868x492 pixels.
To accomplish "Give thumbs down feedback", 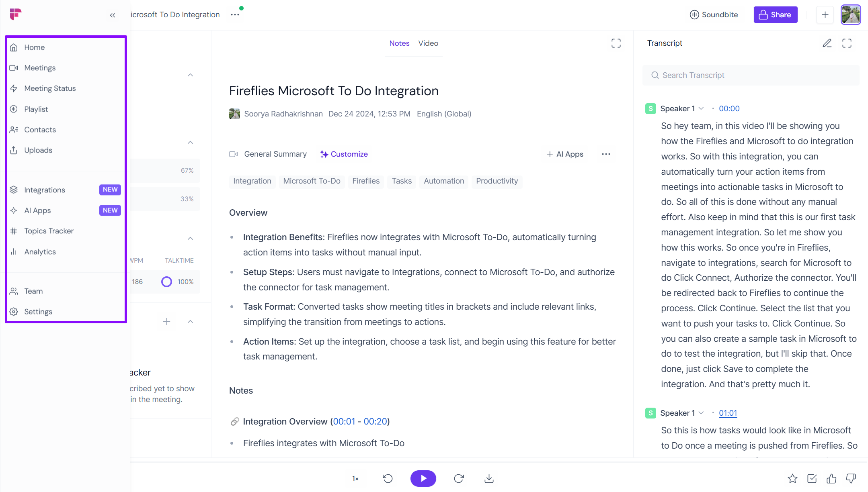I will pos(851,479).
